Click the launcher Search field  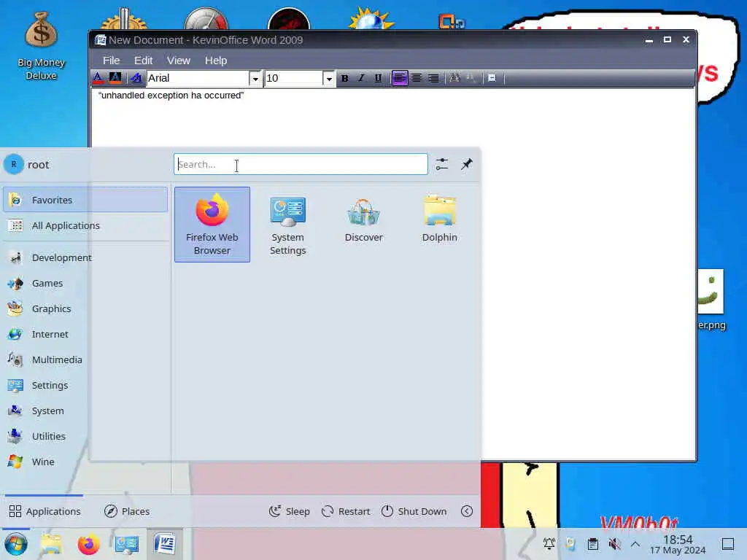point(301,164)
